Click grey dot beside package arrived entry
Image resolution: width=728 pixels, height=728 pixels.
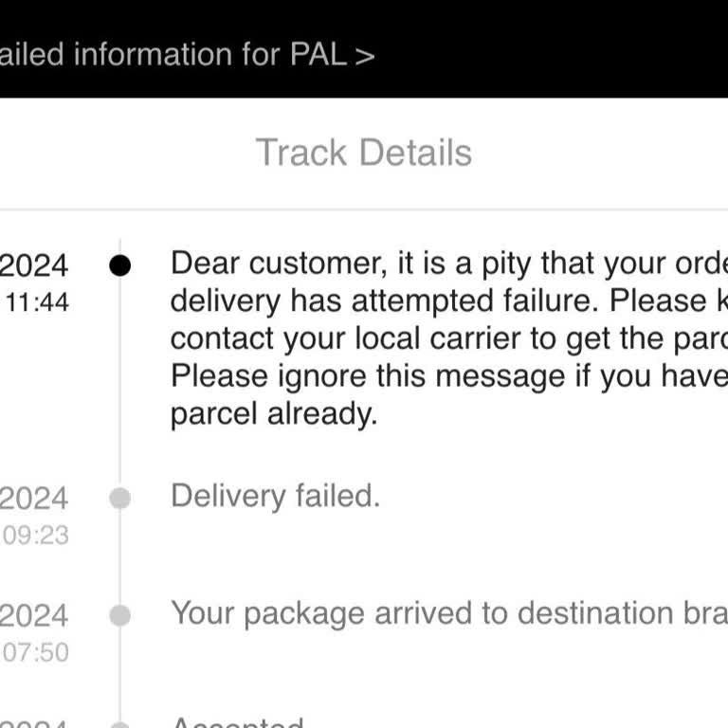[x=119, y=615]
